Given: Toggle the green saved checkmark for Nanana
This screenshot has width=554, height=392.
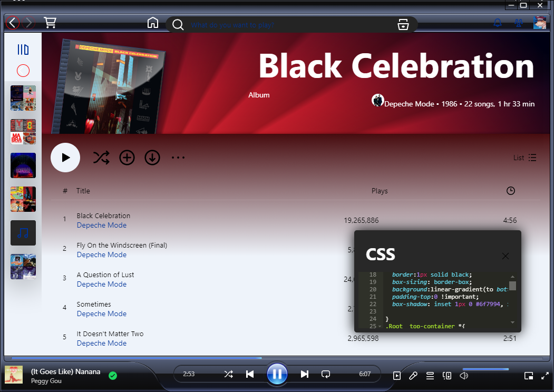Looking at the screenshot, I should coord(113,376).
